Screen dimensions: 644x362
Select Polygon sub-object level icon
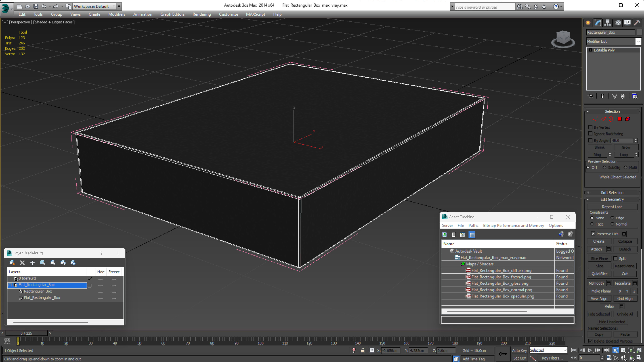click(619, 119)
